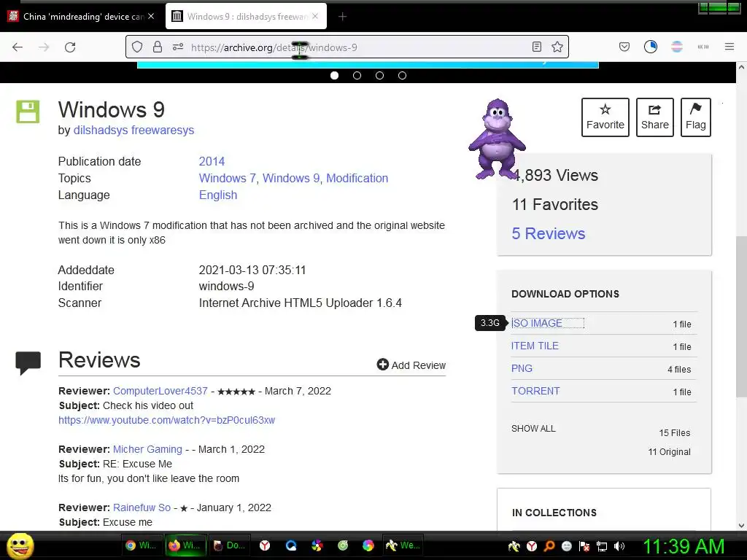Flag this item
This screenshot has height=560, width=747.
(x=695, y=117)
